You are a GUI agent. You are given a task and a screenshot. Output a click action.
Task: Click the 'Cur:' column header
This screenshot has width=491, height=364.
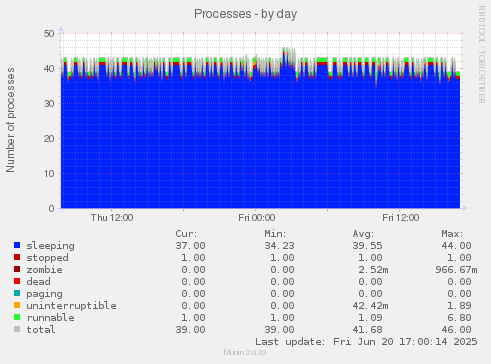tap(187, 234)
